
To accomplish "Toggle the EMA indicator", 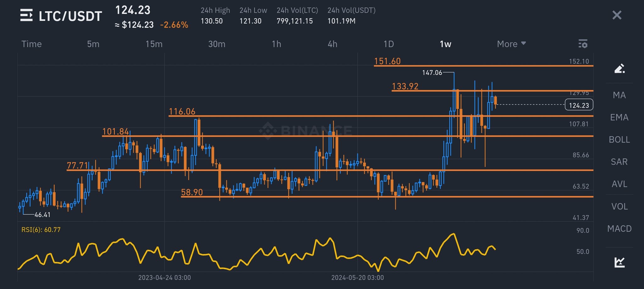I will pyautogui.click(x=619, y=117).
